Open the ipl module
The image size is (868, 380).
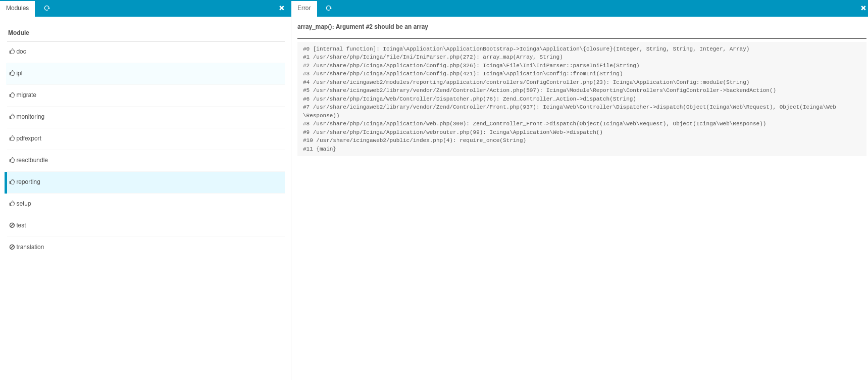point(145,73)
